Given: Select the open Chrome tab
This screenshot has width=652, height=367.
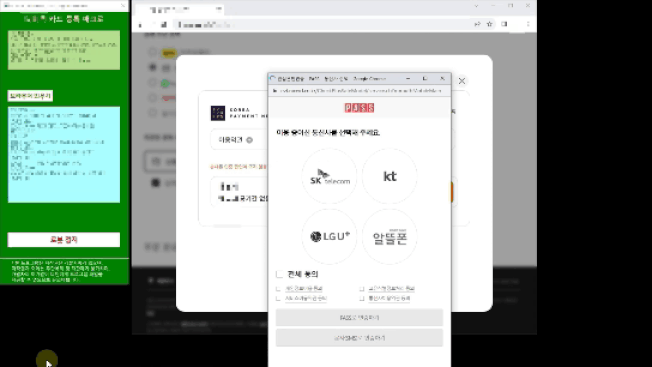Looking at the screenshot, I should tap(180, 9).
